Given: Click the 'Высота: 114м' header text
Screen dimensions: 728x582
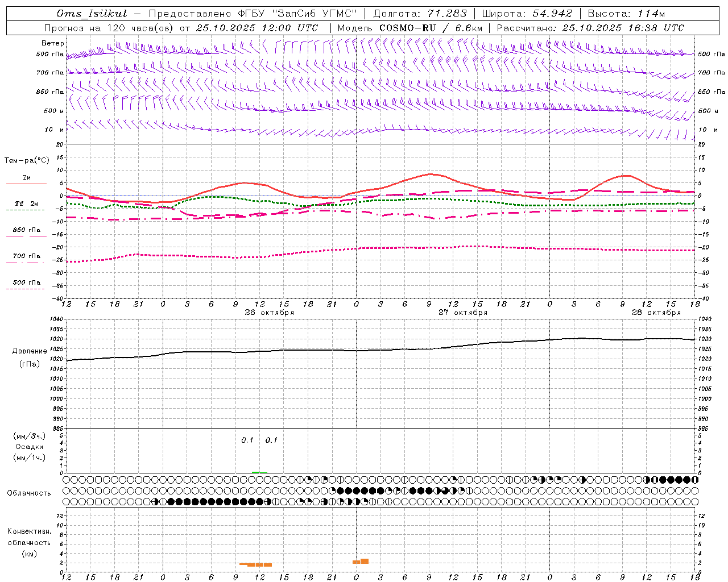Looking at the screenshot, I should (626, 14).
